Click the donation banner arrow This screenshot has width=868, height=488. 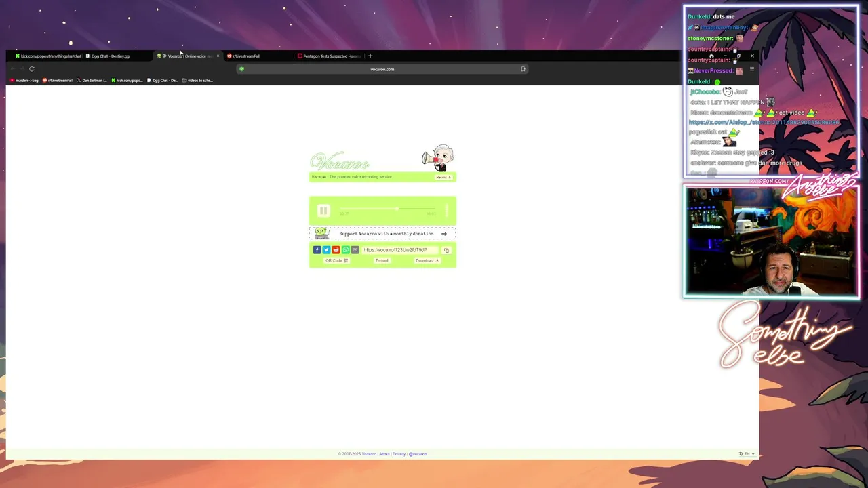coord(444,234)
